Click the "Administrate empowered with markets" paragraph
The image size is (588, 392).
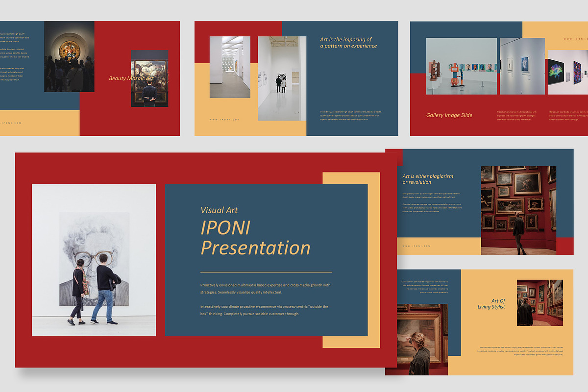[520, 351]
